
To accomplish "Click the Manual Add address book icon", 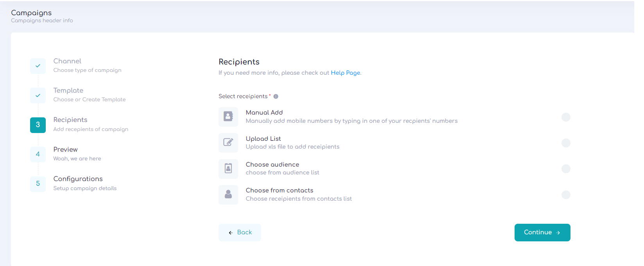I will point(228,117).
